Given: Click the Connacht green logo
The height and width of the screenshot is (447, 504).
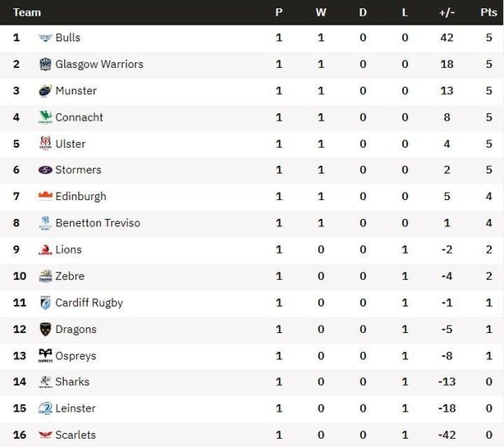Looking at the screenshot, I should point(45,117).
